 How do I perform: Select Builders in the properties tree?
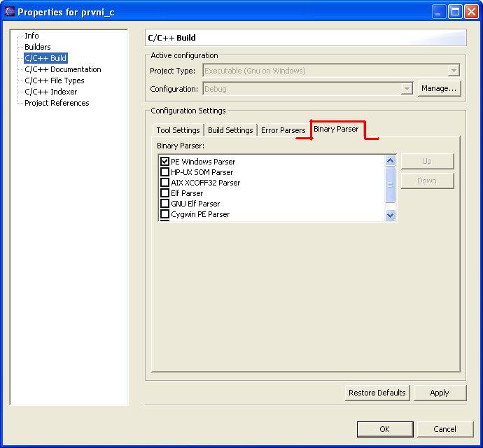[38, 47]
